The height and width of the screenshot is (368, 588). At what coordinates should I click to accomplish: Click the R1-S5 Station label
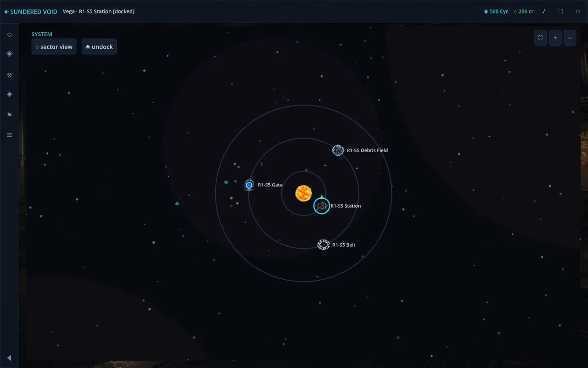coord(346,206)
